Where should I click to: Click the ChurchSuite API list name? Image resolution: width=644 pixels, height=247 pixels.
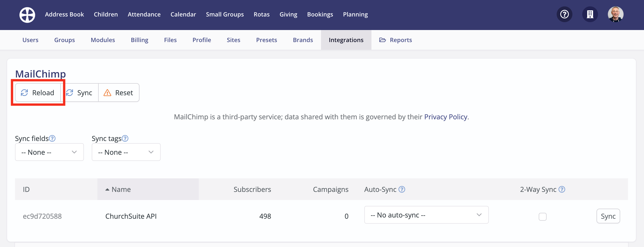point(131,216)
